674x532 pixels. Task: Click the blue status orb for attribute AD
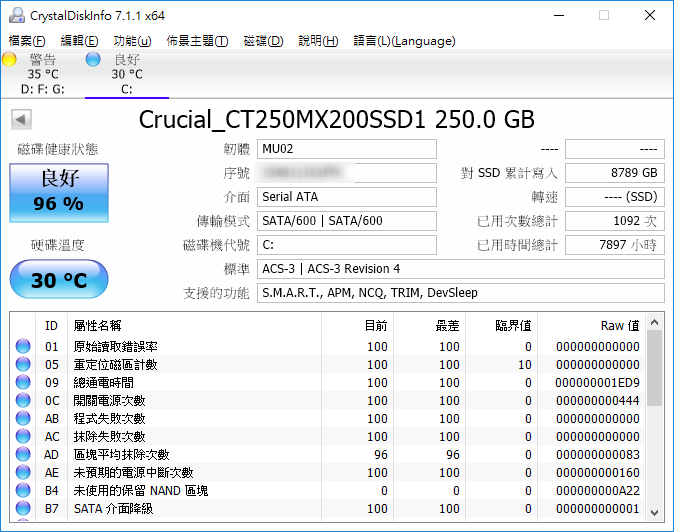pos(23,455)
